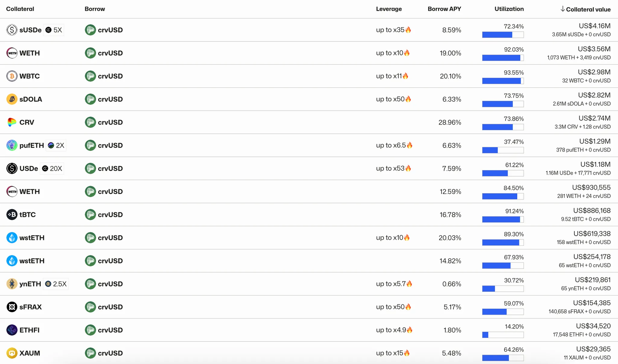This screenshot has width=618, height=364.
Task: Click the WBTC bitcoin token icon
Action: [x=12, y=76]
